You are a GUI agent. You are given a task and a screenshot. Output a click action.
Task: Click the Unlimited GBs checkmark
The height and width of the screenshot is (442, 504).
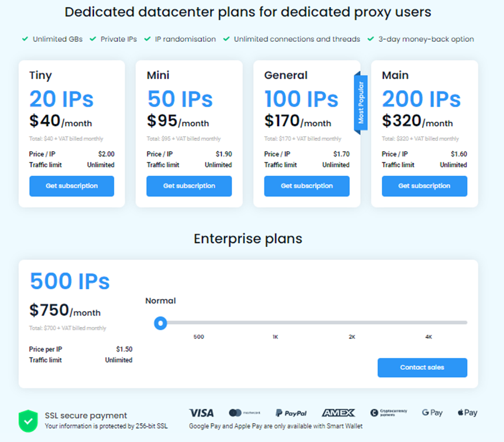click(x=25, y=39)
